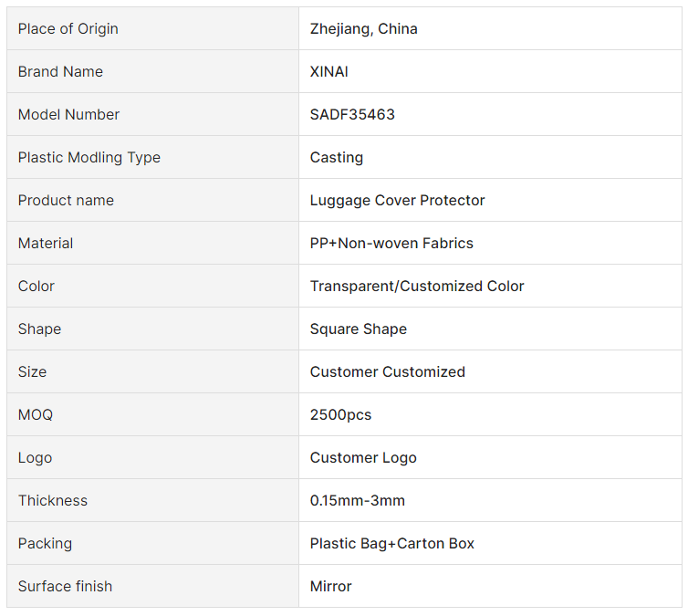The height and width of the screenshot is (616, 688).
Task: Click the 'Place of Origin' label cell
Action: pos(68,29)
